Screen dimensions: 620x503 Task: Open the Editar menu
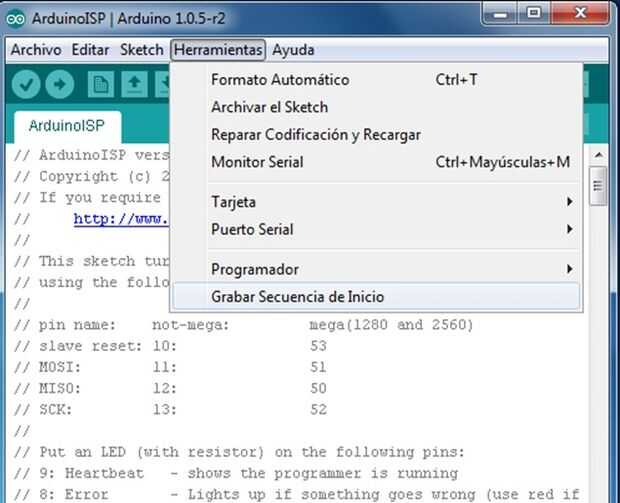coord(90,50)
